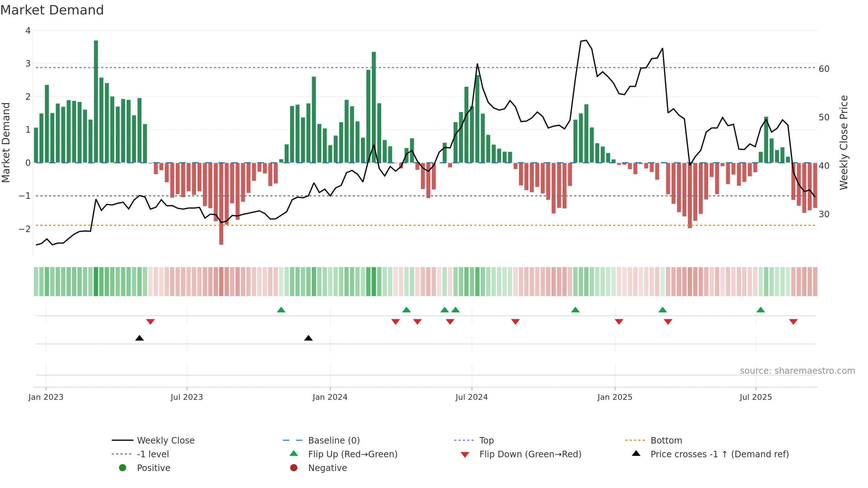
Task: Click the Weekly Close price peak near November 2024
Action: [x=586, y=40]
